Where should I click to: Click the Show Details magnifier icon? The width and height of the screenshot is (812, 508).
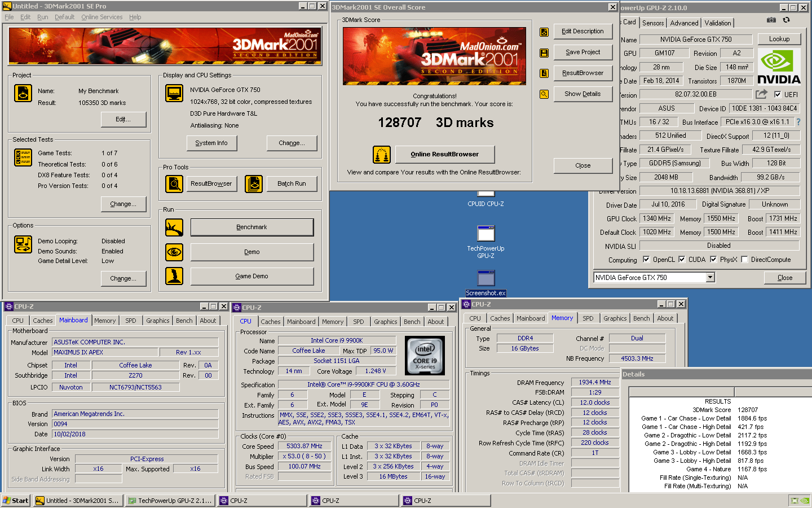(544, 94)
